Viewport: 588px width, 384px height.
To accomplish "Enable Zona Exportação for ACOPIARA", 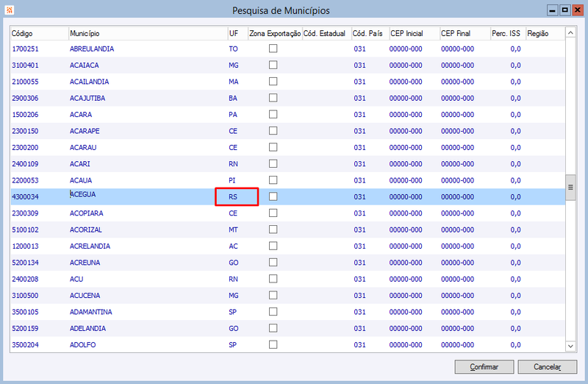I will coord(273,213).
